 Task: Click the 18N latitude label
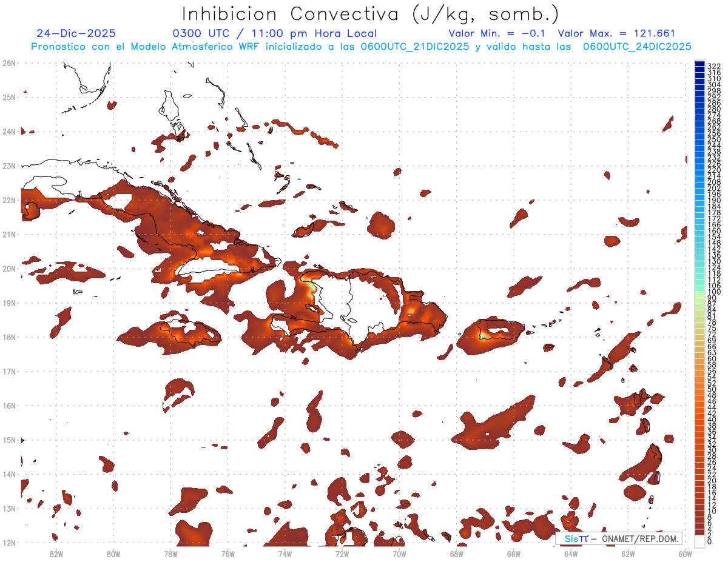[x=9, y=337]
